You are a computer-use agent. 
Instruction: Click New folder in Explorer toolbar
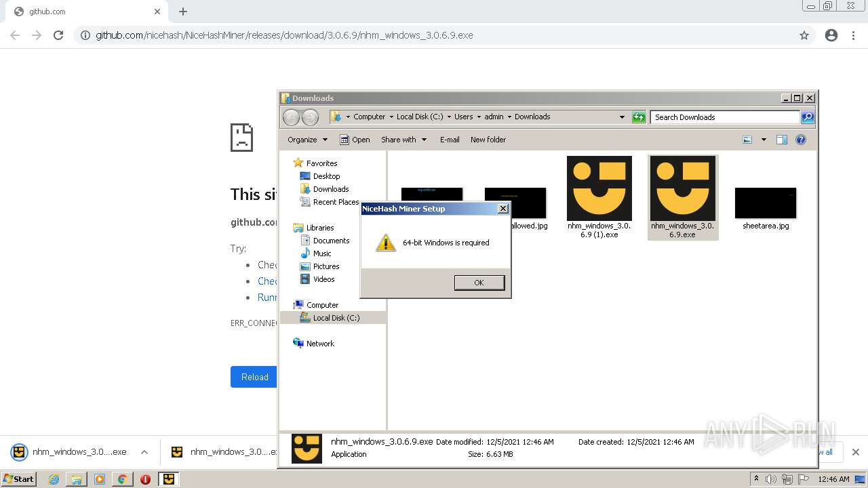tap(488, 140)
